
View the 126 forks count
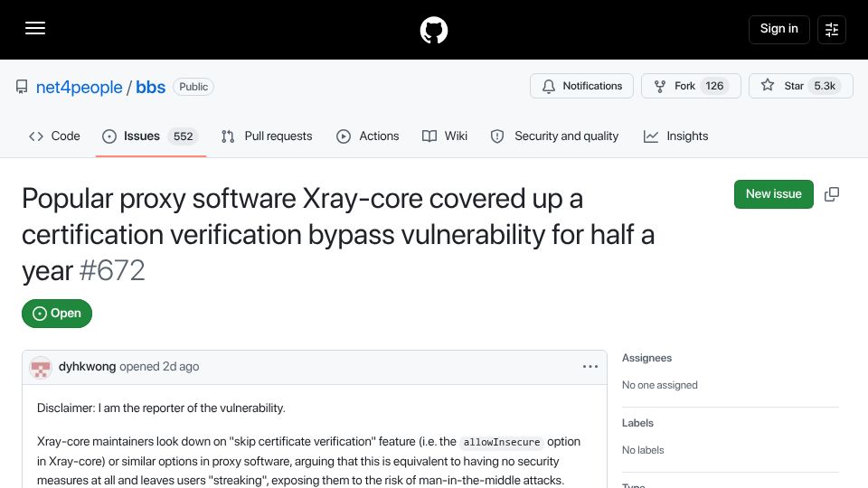[714, 86]
